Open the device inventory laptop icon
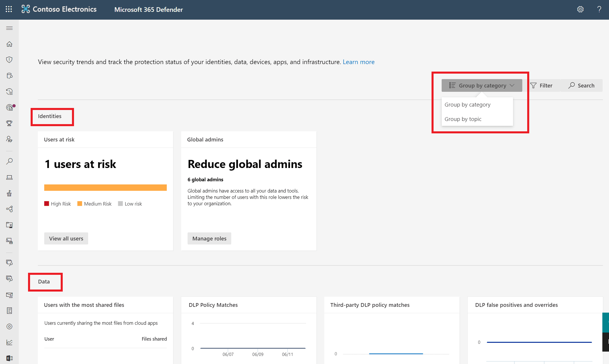Image resolution: width=609 pixels, height=364 pixels. (9, 177)
